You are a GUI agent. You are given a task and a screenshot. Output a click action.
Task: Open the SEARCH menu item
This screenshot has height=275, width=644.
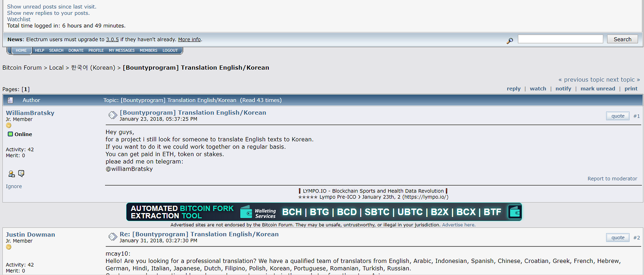(56, 51)
